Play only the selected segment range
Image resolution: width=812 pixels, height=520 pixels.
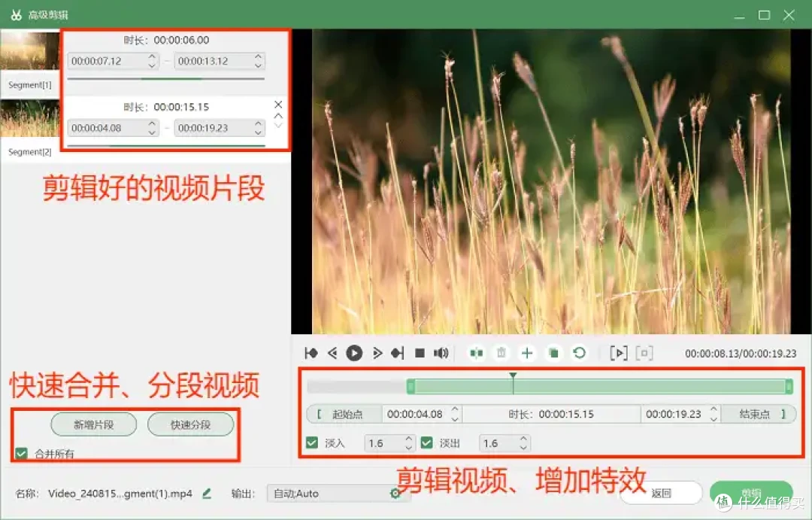[x=619, y=353]
